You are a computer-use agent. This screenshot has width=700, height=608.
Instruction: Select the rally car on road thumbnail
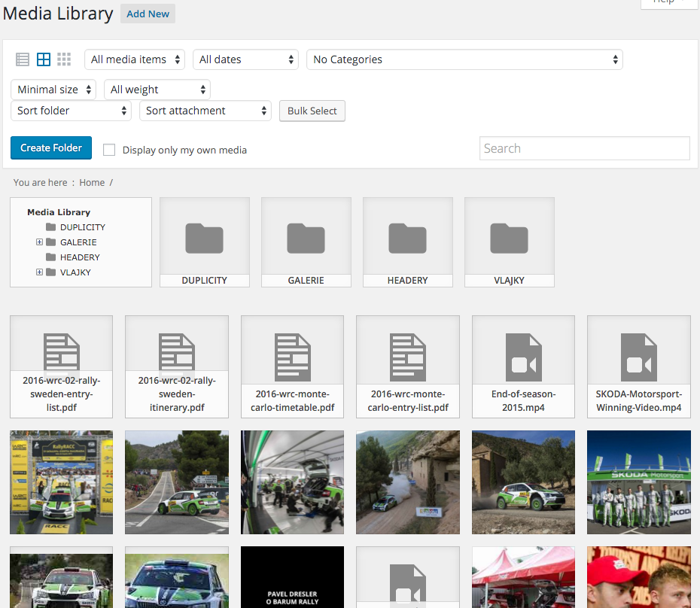tap(177, 482)
